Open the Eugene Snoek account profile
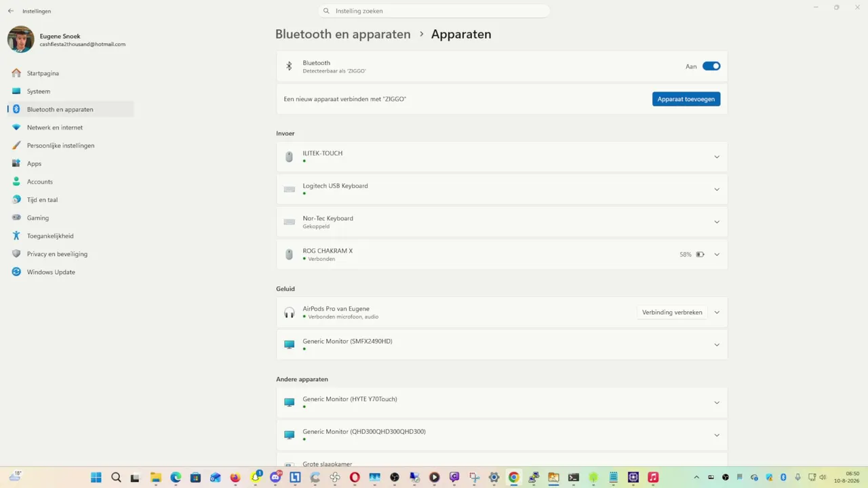Viewport: 868px width, 488px height. point(68,40)
